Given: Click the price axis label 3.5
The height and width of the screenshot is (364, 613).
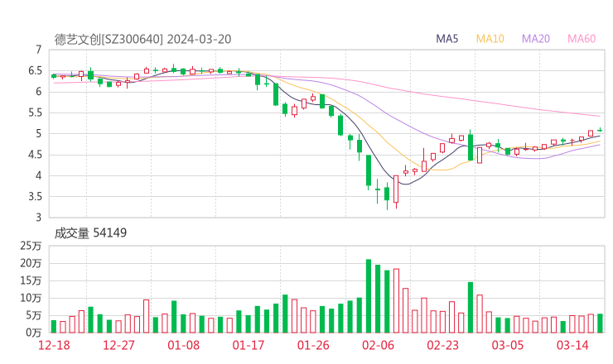Looking at the screenshot, I should [35, 196].
